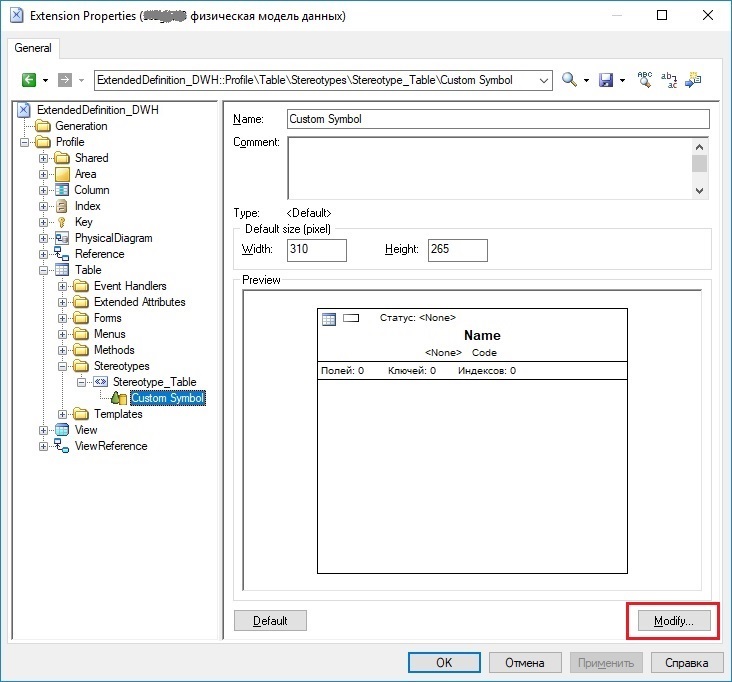Click the rightmost toolbar icon after replace

pyautogui.click(x=693, y=80)
